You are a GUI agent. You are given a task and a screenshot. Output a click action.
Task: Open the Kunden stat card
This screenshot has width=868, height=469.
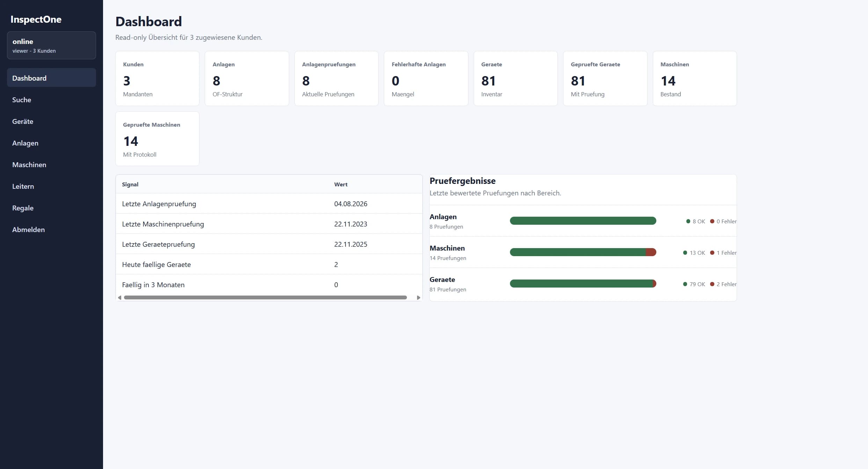(x=157, y=79)
